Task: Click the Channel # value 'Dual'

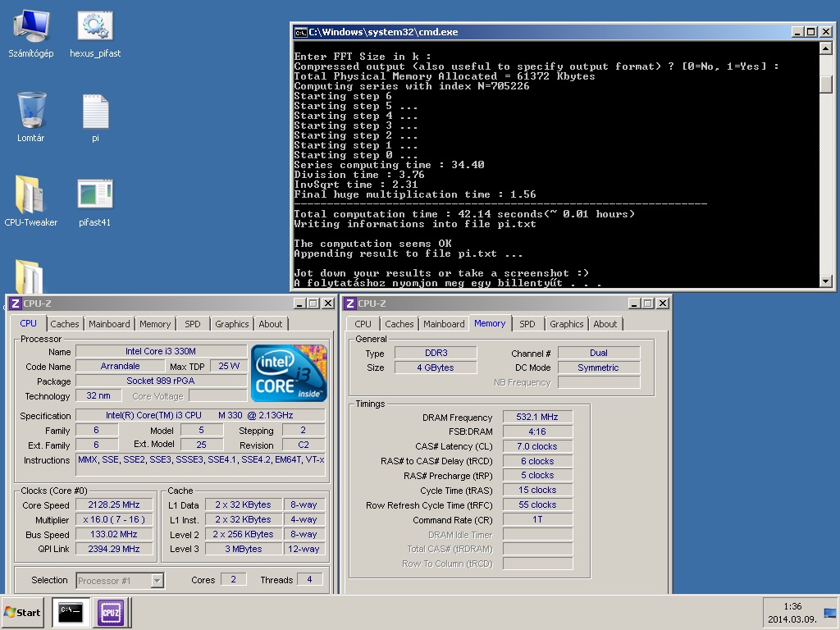Action: tap(599, 353)
